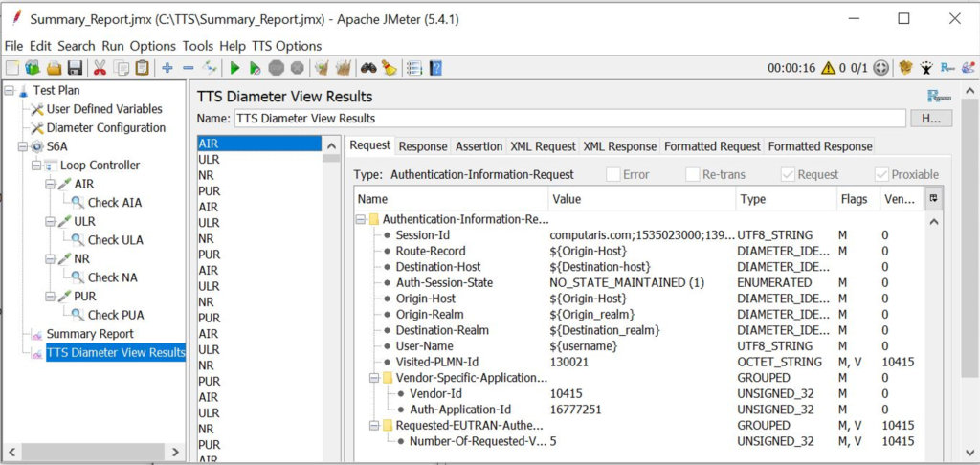Collapse the Loop Controller tree node
The height and width of the screenshot is (465, 980).
(x=36, y=166)
